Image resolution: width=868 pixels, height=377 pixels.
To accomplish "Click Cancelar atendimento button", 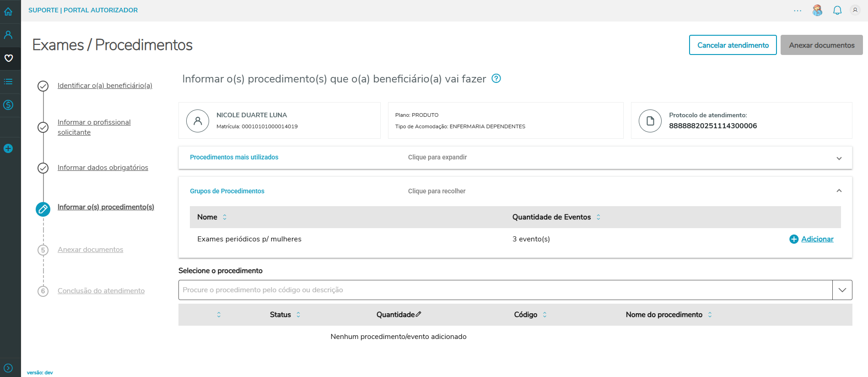I will tap(733, 45).
